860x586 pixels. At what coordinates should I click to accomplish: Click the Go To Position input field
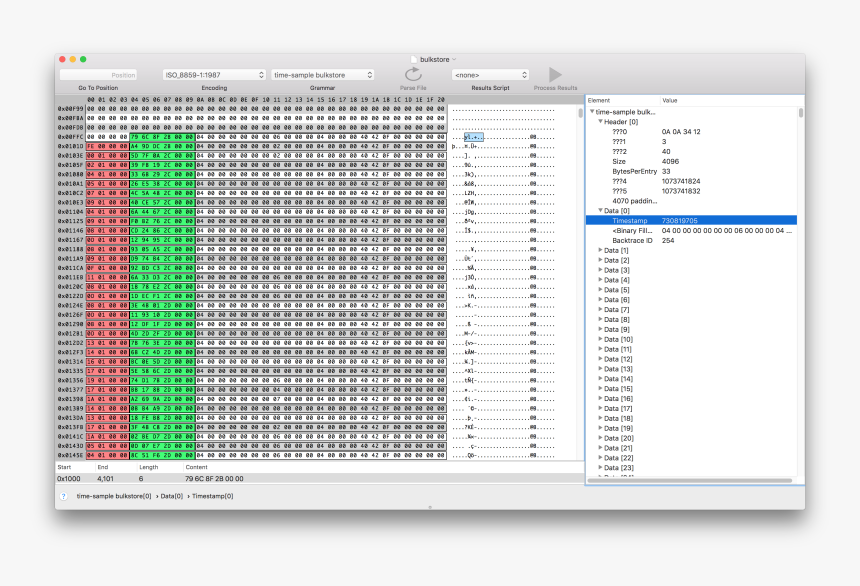click(x=98, y=75)
